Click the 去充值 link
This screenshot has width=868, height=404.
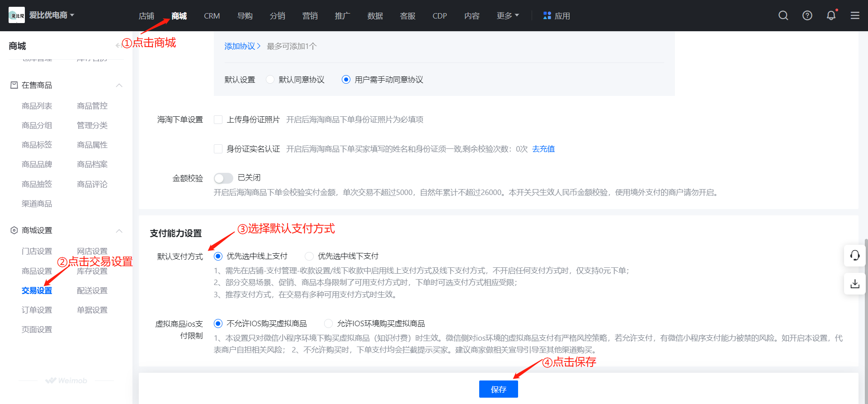[x=543, y=149]
